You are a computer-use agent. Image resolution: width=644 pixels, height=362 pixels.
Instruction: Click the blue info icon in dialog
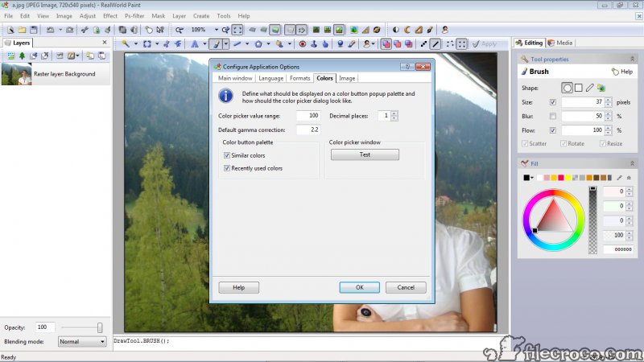pos(225,96)
